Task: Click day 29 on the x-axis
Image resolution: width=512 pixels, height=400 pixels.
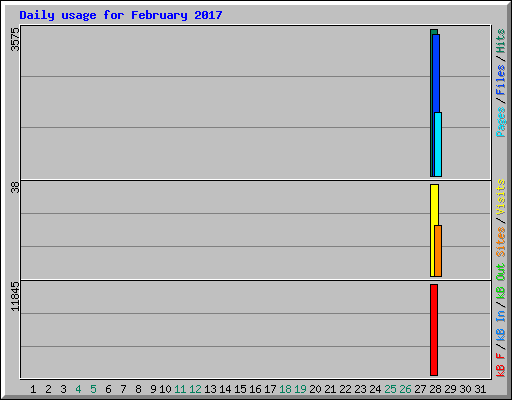Action: (450, 389)
